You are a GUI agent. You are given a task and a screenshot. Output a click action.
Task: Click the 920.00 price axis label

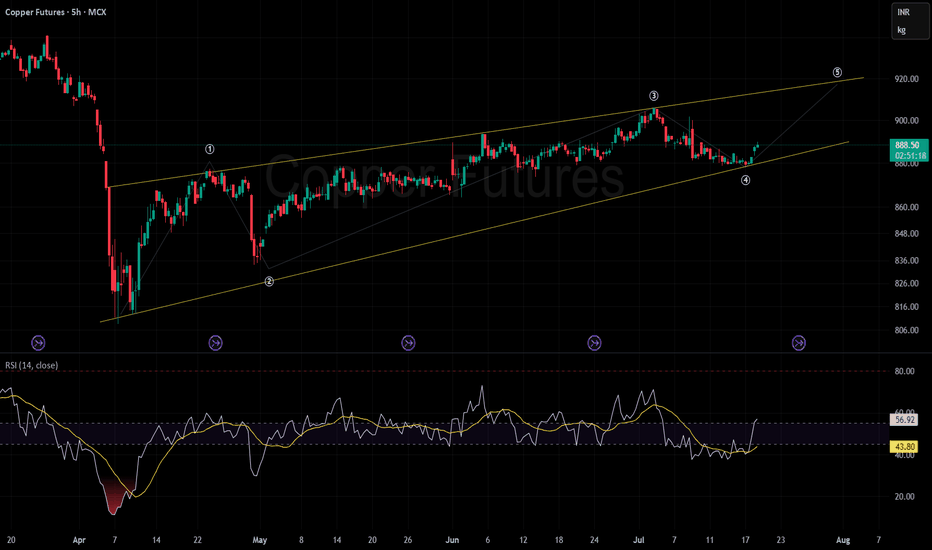(906, 79)
